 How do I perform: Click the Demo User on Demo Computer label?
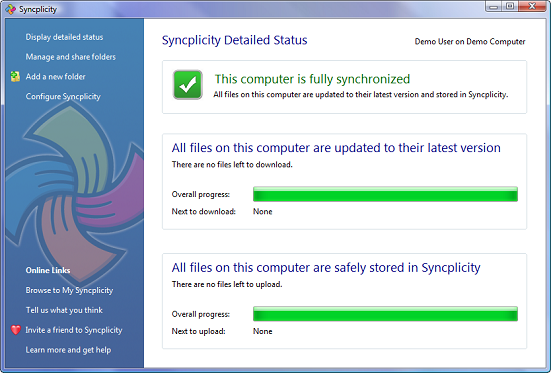(470, 41)
